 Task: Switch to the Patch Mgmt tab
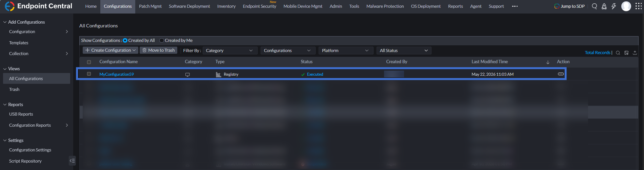[x=150, y=6]
